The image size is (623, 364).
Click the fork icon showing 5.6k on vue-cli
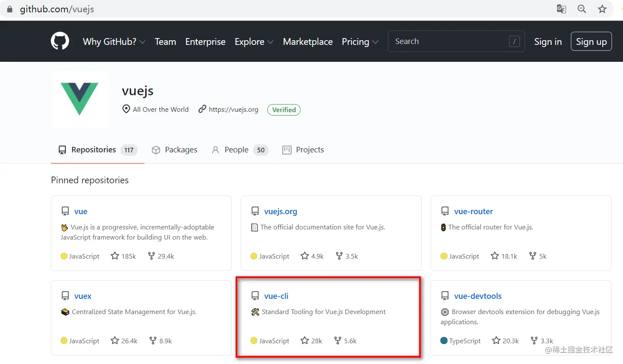[338, 340]
